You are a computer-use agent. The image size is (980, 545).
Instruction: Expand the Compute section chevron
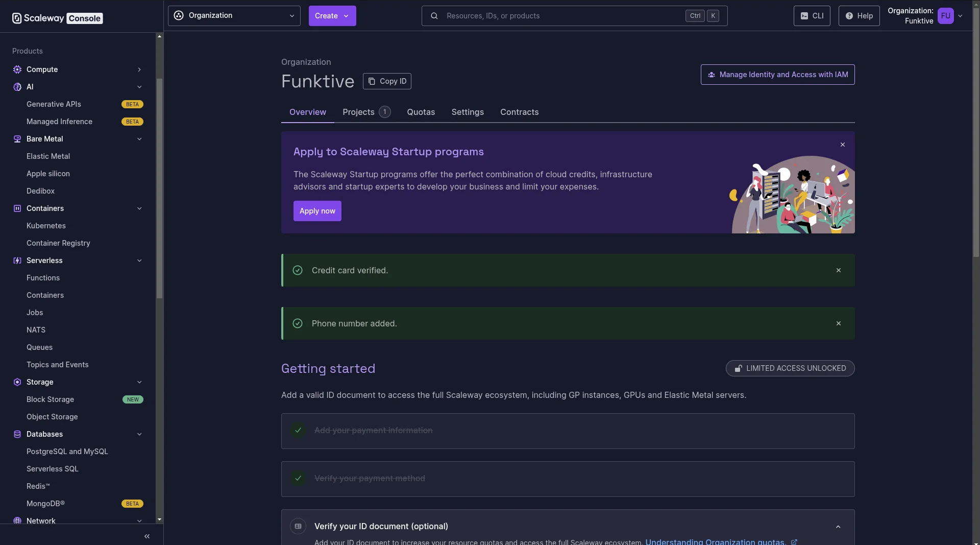(139, 69)
